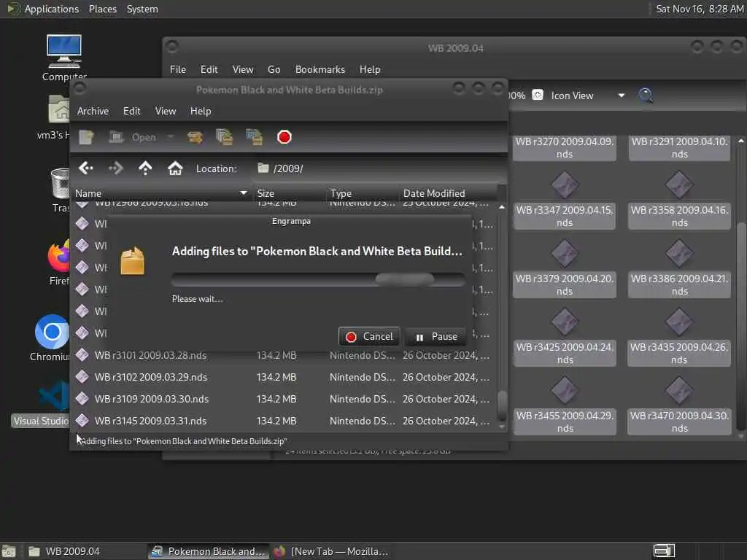Click the clock showing Sat Nov 16
This screenshot has width=747, height=560.
click(x=700, y=9)
